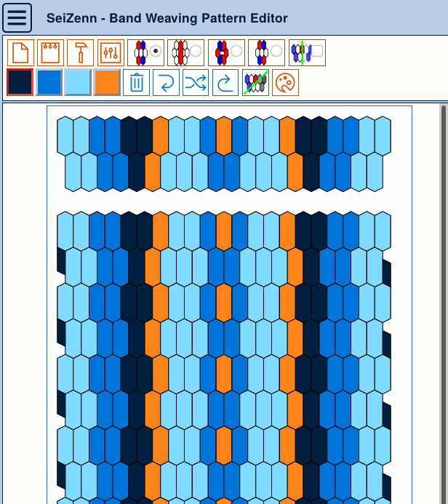Create a new pattern document

[20, 52]
